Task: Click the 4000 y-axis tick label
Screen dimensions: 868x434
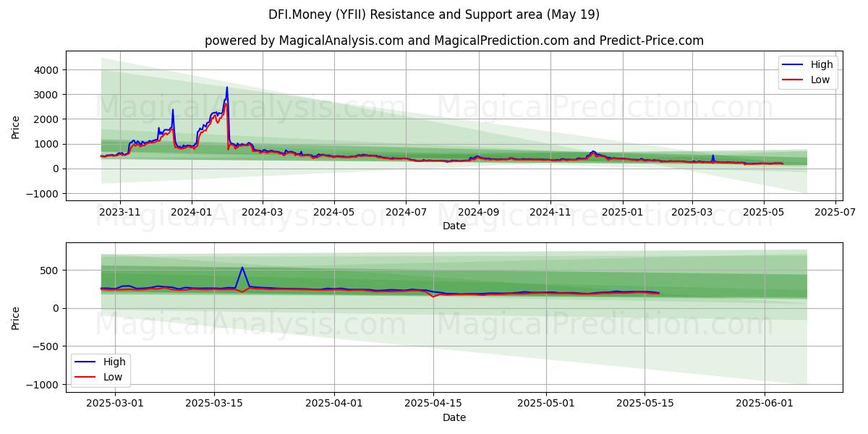Action: [47, 70]
